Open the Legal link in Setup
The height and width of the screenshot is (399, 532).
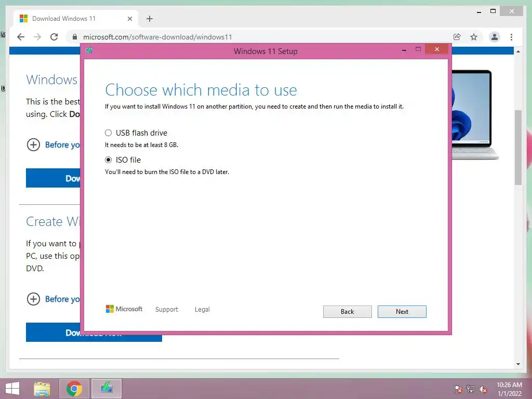pos(202,310)
